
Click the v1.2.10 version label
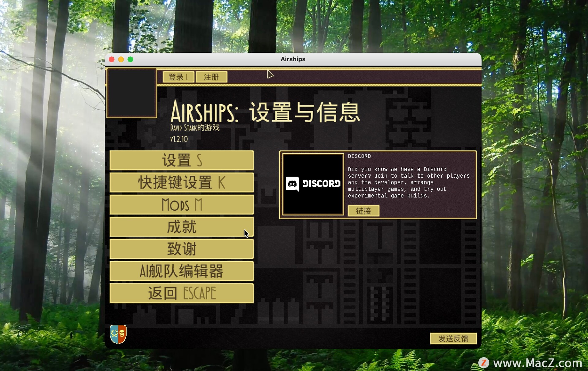click(179, 139)
